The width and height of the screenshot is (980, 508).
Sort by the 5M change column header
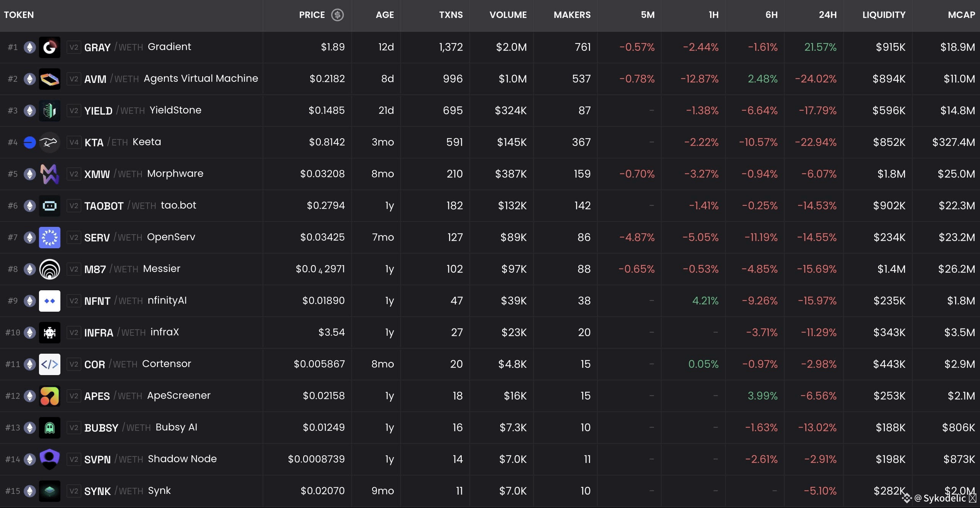pos(647,15)
